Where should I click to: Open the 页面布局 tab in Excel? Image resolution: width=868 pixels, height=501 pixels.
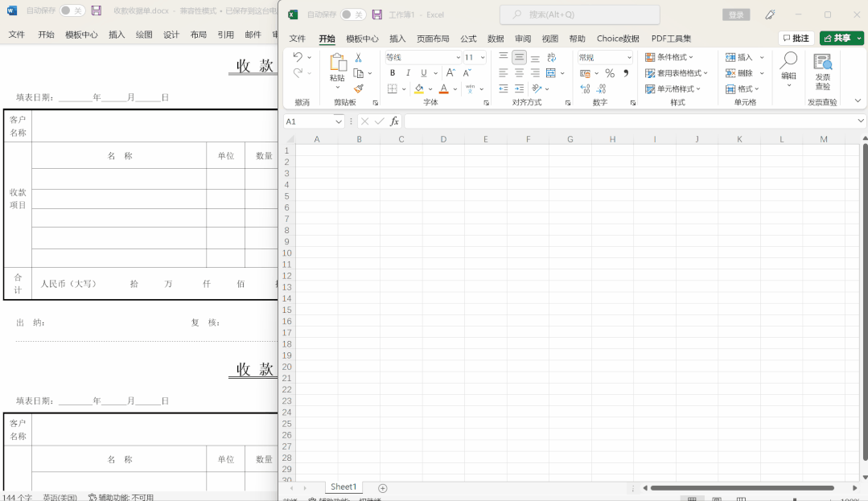[x=433, y=39]
